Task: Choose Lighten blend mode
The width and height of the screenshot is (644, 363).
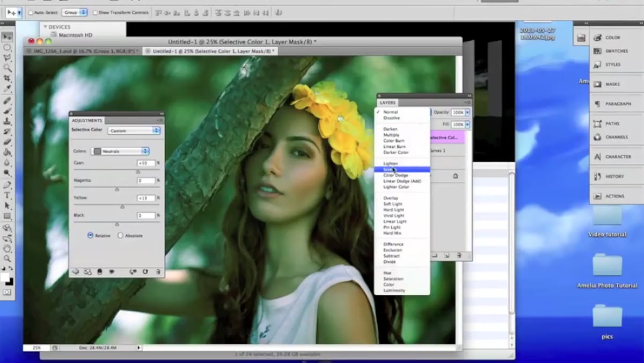Action: click(x=391, y=163)
